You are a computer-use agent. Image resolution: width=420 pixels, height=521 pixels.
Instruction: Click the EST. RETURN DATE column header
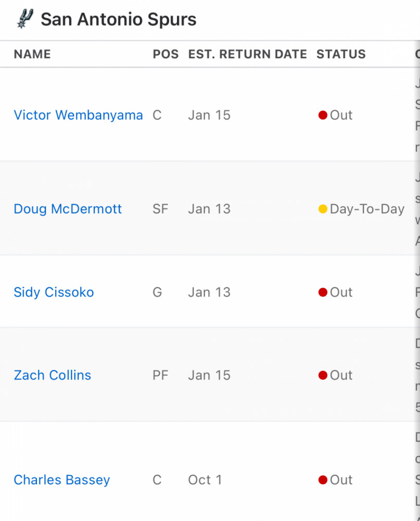coord(247,54)
